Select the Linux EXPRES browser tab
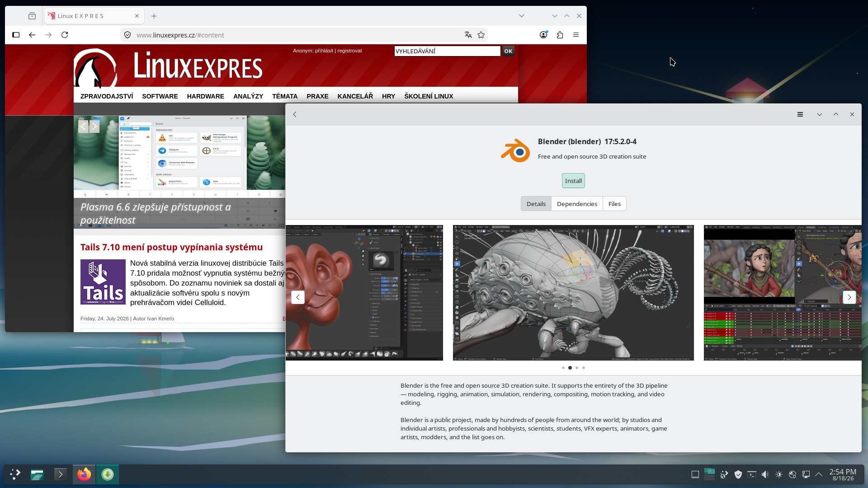The width and height of the screenshot is (868, 488). [94, 16]
